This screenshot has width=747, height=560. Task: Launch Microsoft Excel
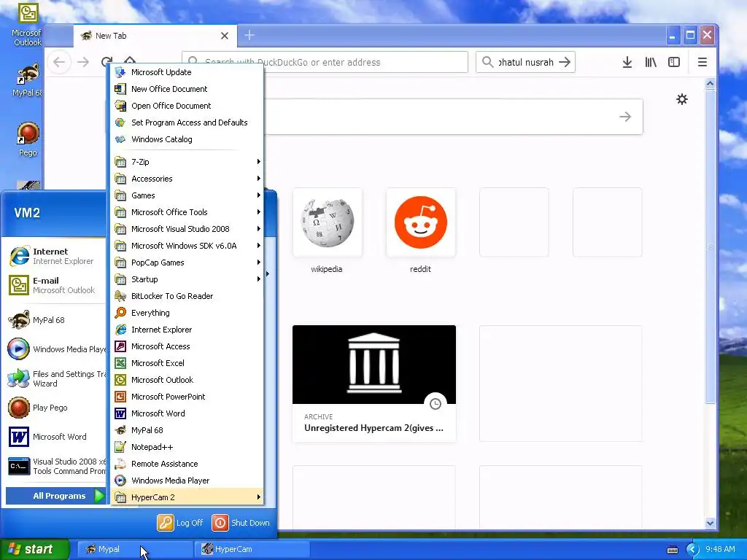(x=187, y=363)
